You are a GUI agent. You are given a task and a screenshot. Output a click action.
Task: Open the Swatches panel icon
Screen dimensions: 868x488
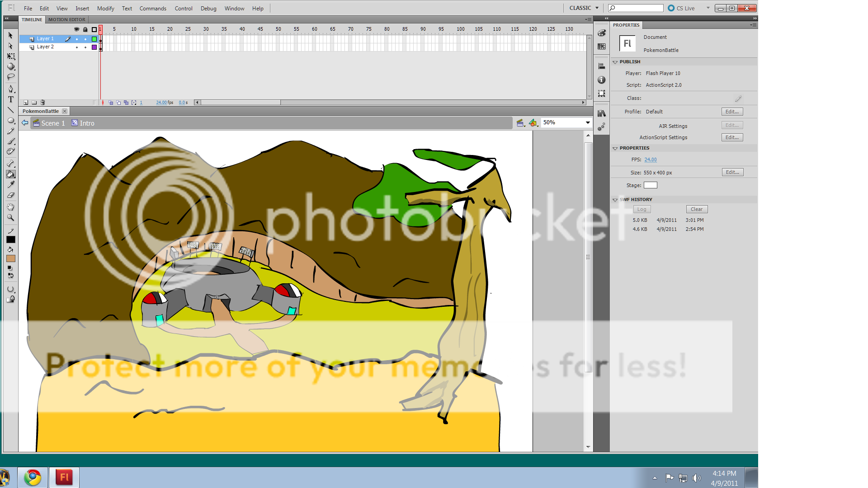point(601,46)
